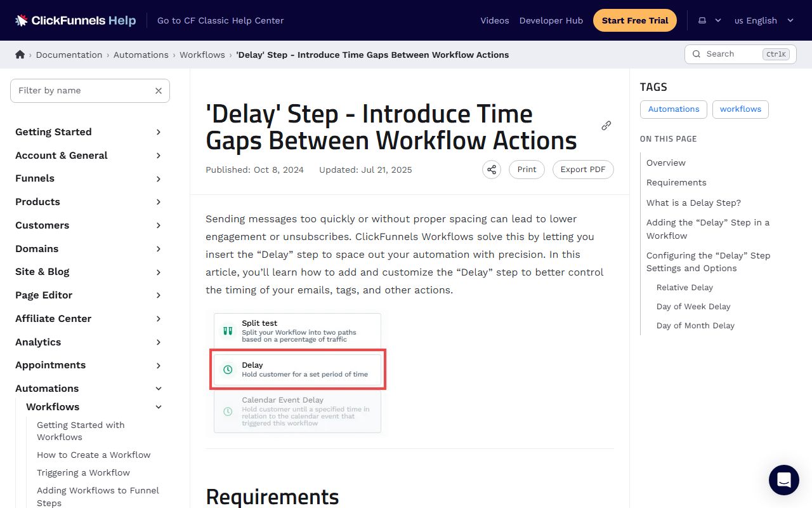
Task: Click the Start Free Trial button
Action: pyautogui.click(x=635, y=20)
